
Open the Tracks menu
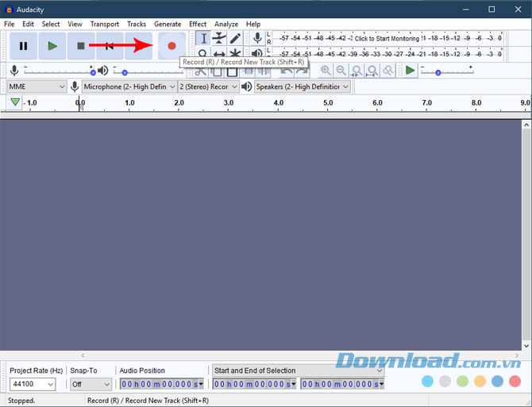click(x=137, y=24)
